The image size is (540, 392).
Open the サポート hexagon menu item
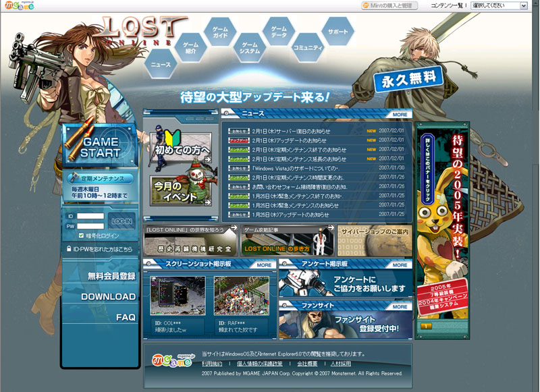click(338, 32)
